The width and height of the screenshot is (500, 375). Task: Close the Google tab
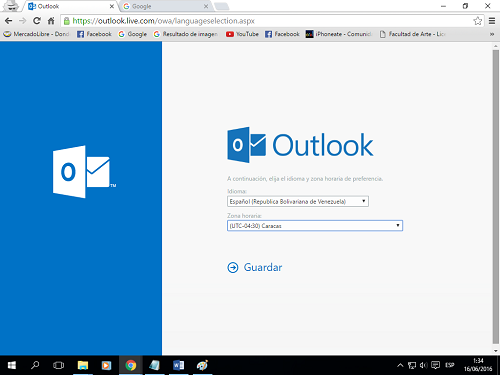tap(206, 6)
